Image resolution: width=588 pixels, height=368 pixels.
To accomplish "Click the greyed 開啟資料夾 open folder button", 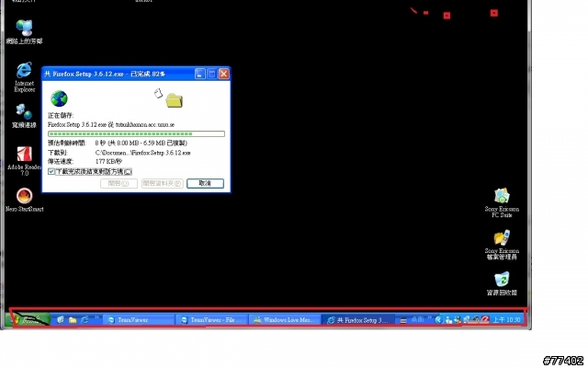I will tap(163, 183).
